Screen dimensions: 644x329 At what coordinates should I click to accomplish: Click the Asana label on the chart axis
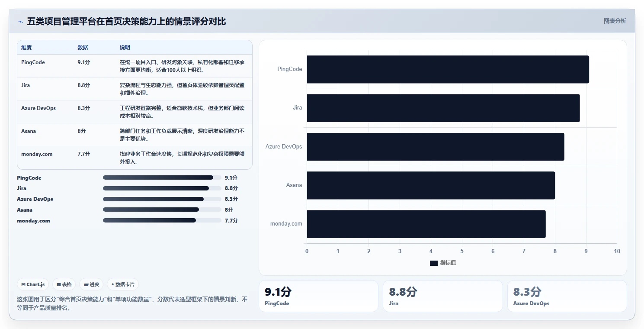(294, 185)
